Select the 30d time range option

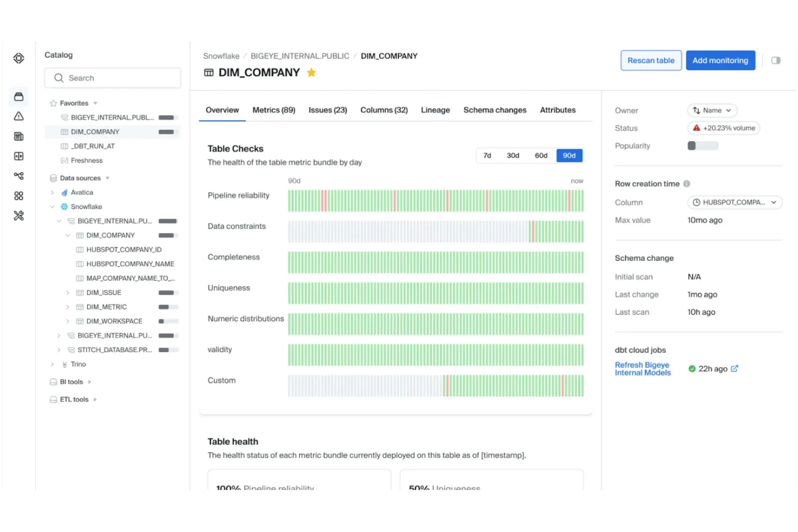(x=512, y=155)
